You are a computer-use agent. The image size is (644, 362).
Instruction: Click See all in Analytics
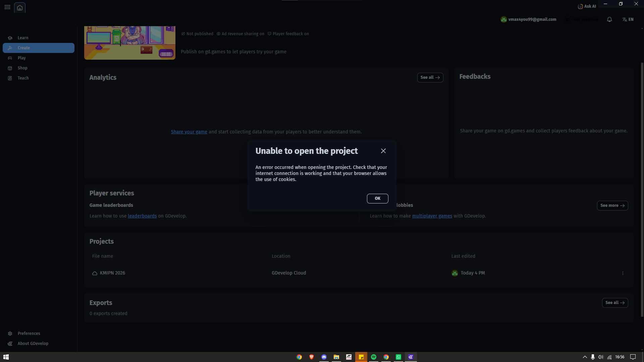pos(430,77)
